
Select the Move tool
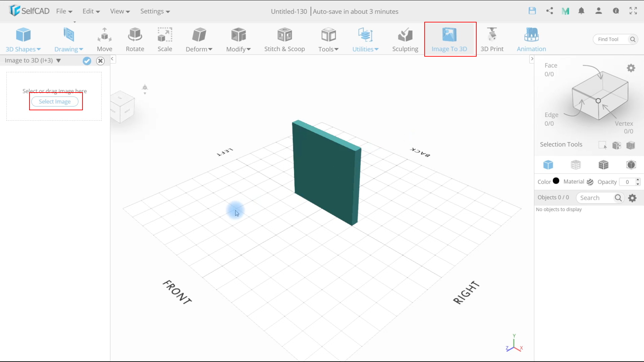pyautogui.click(x=104, y=39)
